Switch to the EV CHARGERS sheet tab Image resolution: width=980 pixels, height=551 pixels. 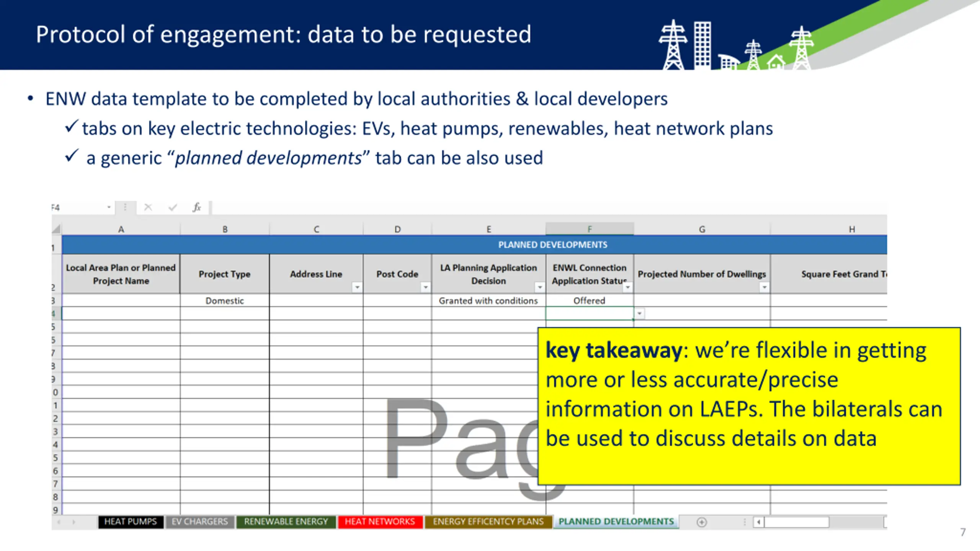199,522
